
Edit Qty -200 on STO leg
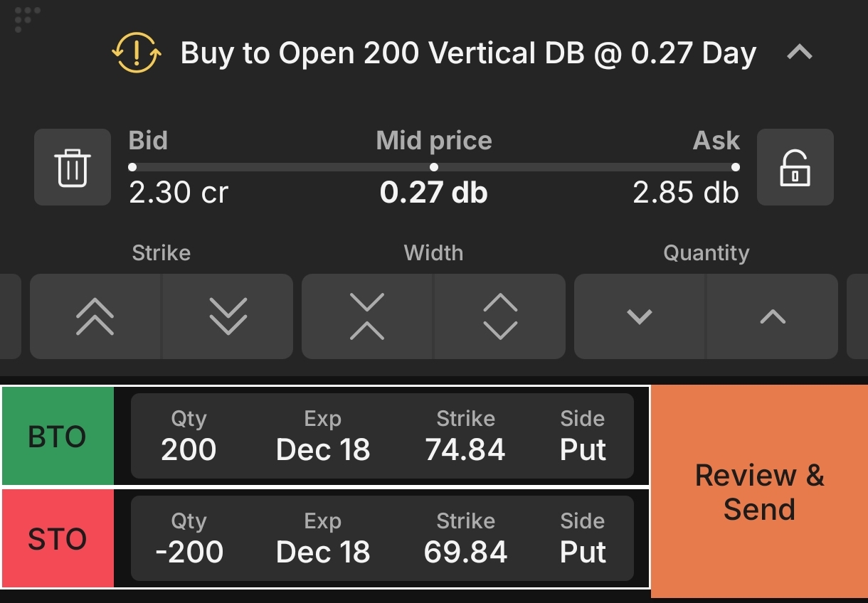coord(189,539)
